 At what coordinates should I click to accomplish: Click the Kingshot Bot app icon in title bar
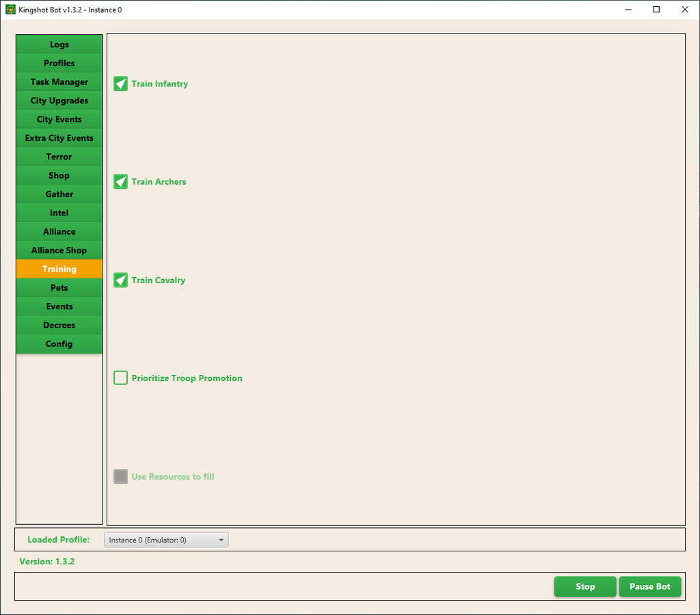[x=10, y=10]
